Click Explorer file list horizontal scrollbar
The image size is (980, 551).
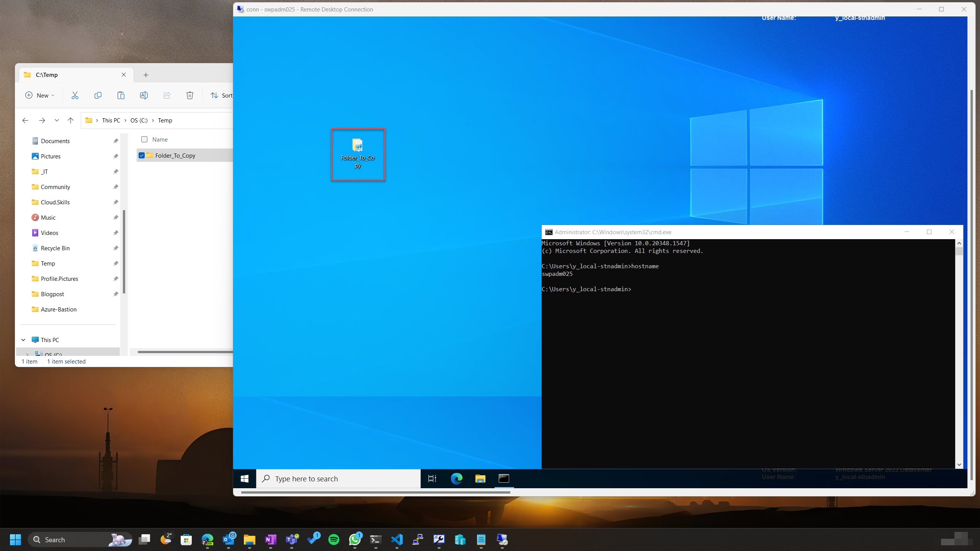point(185,352)
